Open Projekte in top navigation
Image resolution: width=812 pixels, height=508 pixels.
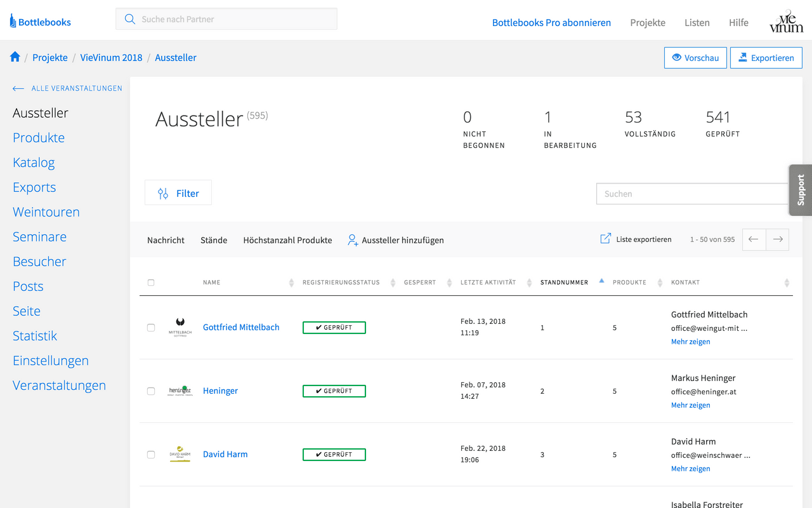tap(648, 22)
